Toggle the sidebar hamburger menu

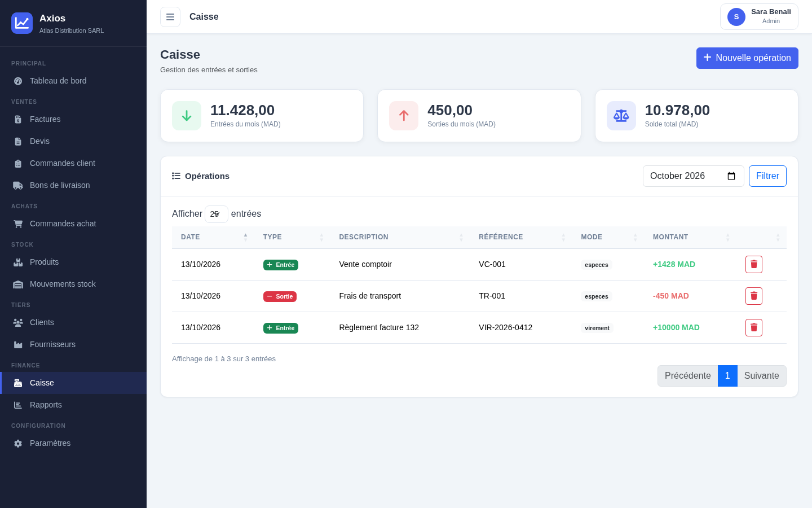[x=170, y=17]
